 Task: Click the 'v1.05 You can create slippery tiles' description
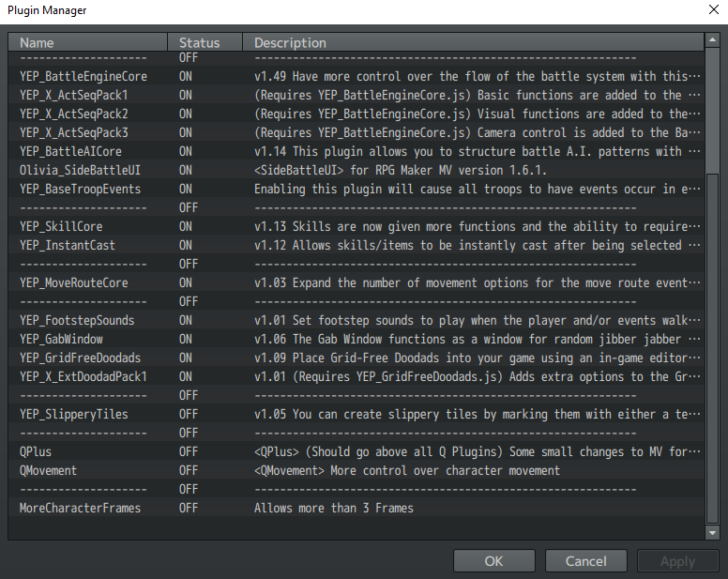click(477, 414)
